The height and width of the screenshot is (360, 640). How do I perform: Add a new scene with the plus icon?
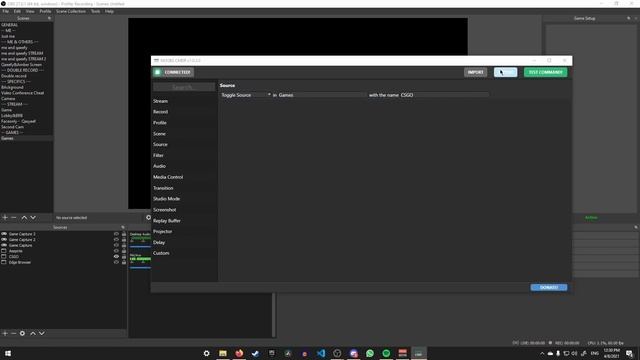pyautogui.click(x=5, y=218)
